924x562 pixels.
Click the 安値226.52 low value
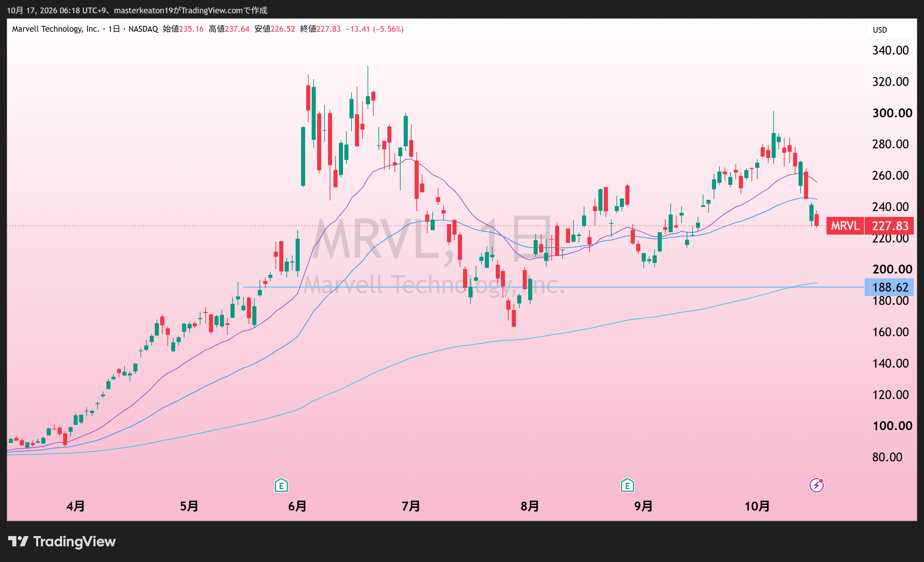(274, 29)
